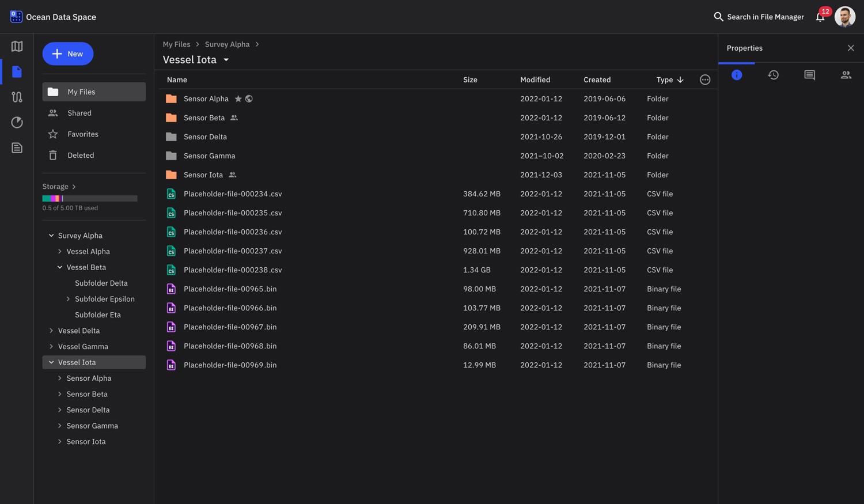Create a new item with the New button
Image resolution: width=864 pixels, height=504 pixels.
point(68,54)
